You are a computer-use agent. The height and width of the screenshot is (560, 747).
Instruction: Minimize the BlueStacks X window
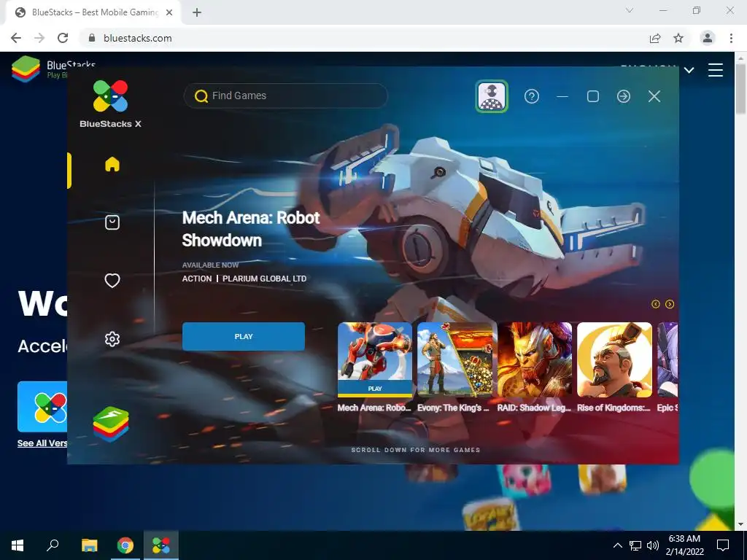tap(562, 97)
